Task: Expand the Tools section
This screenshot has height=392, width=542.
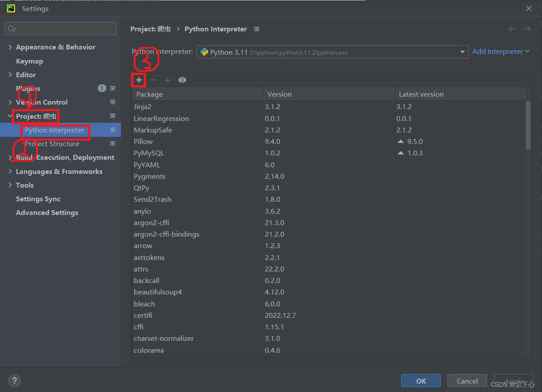Action: tap(10, 185)
